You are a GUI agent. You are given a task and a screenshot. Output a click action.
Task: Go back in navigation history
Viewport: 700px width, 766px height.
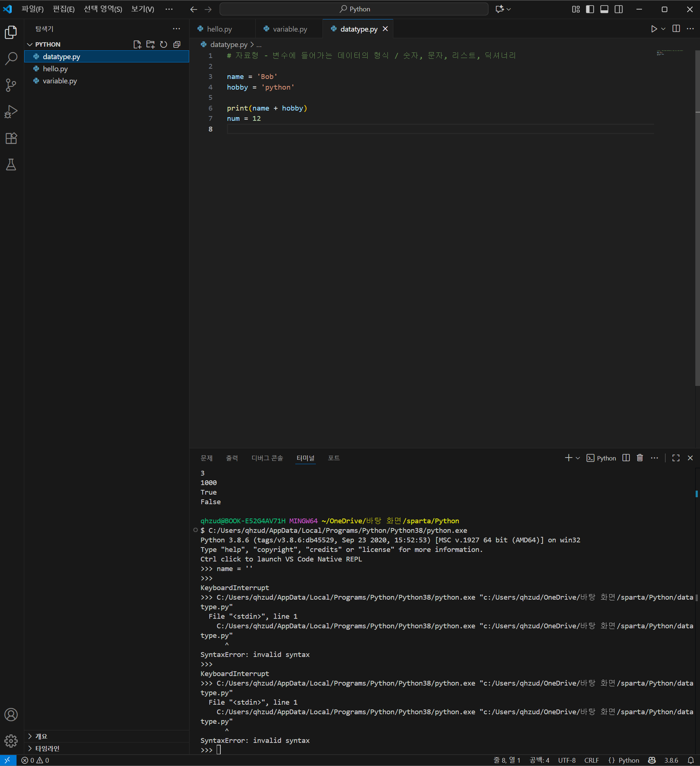194,9
